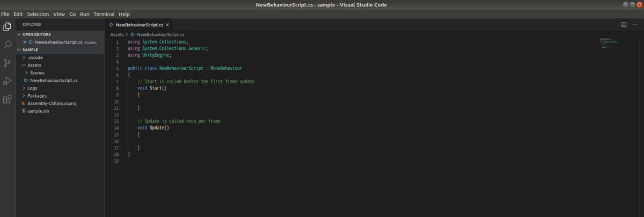This screenshot has width=644, height=217.
Task: Open Assembly-CSharp.csproj from the file tree
Action: click(52, 103)
